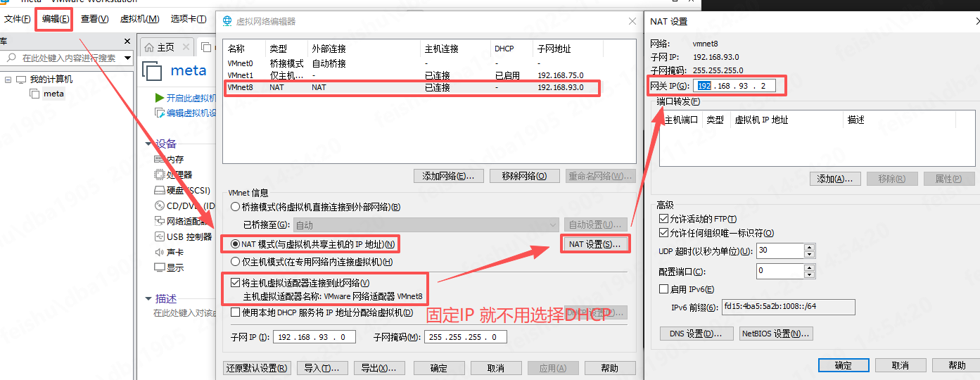Open the NAT 设置(S)... button
Image resolution: width=980 pixels, height=380 pixels.
click(594, 244)
